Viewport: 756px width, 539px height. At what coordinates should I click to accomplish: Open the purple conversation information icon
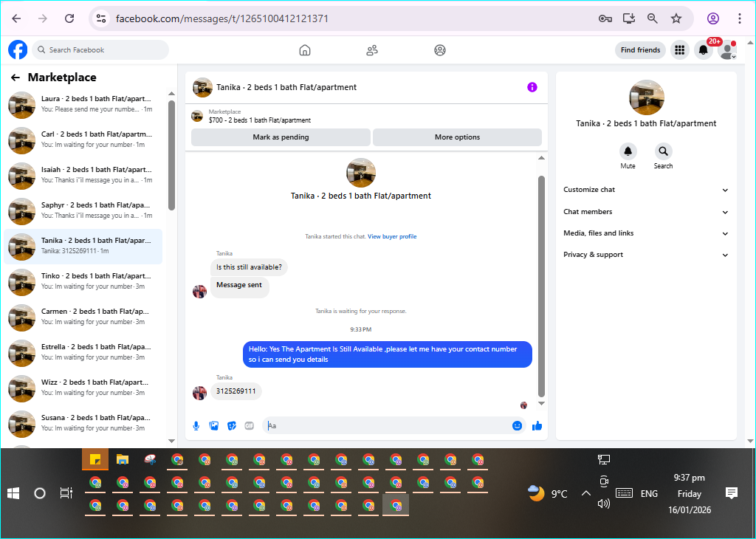(x=532, y=87)
